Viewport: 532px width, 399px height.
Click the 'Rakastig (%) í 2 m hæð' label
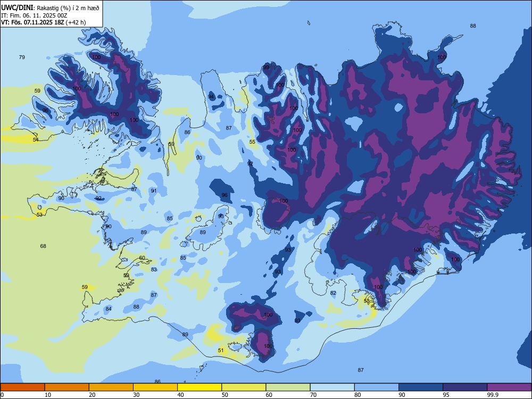68,8
